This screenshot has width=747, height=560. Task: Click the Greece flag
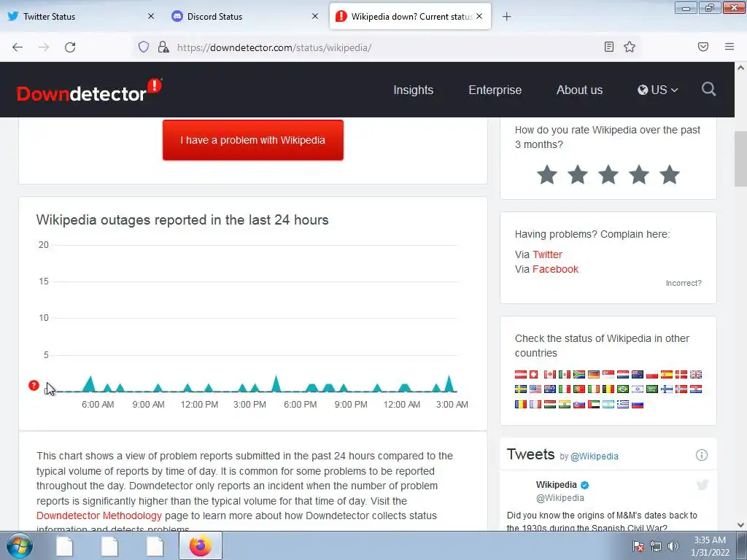[x=623, y=404]
